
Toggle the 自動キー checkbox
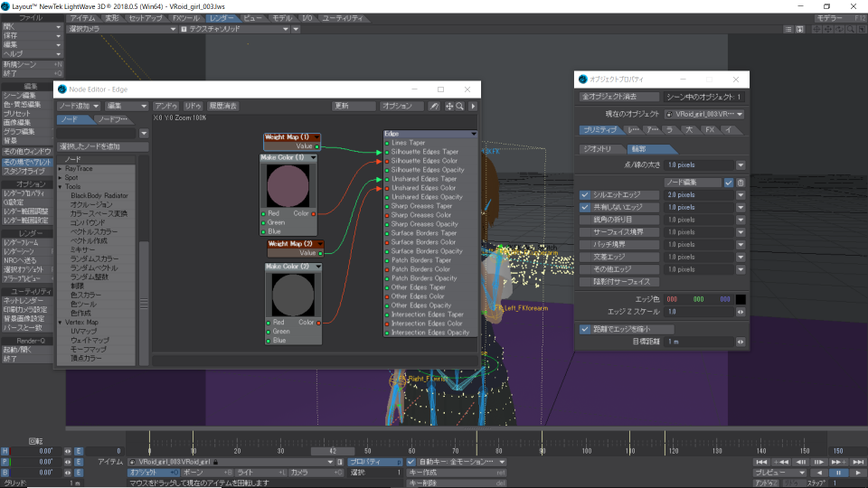coord(410,462)
